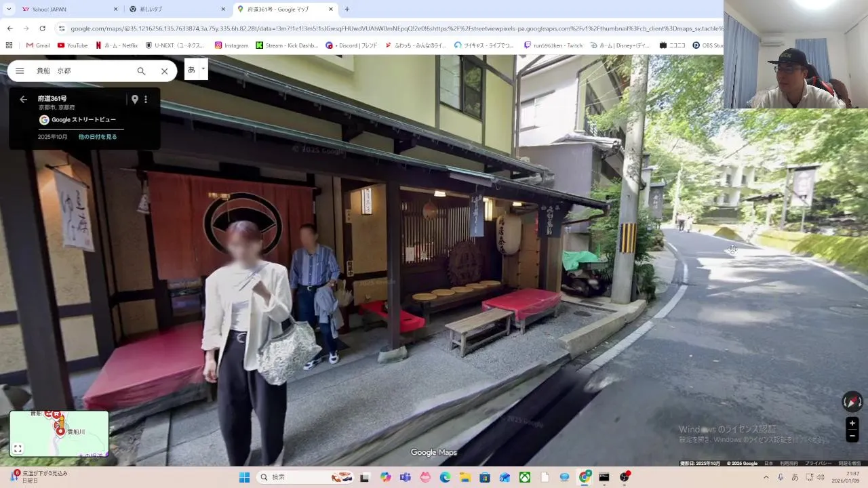
Task: Click the minimap thumbnail
Action: [59, 434]
